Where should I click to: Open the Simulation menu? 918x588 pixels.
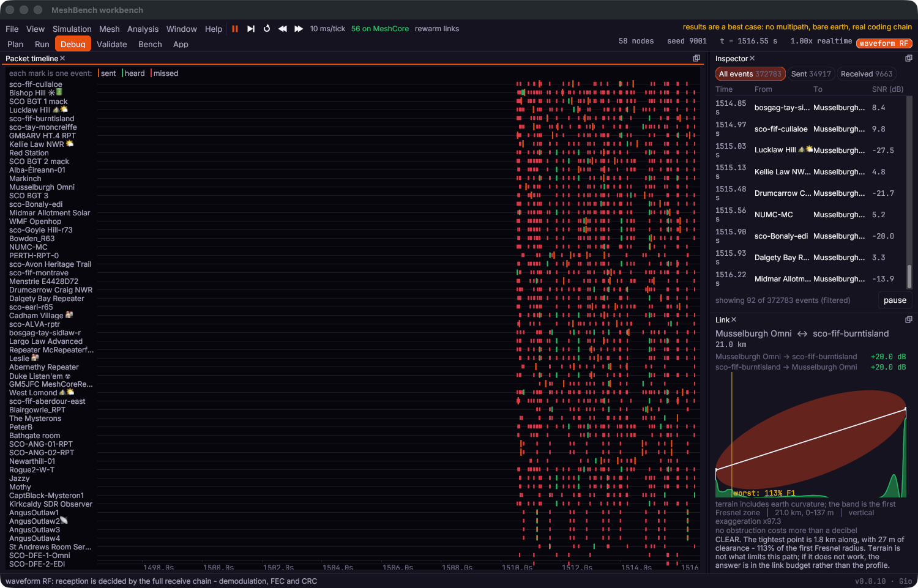(72, 29)
